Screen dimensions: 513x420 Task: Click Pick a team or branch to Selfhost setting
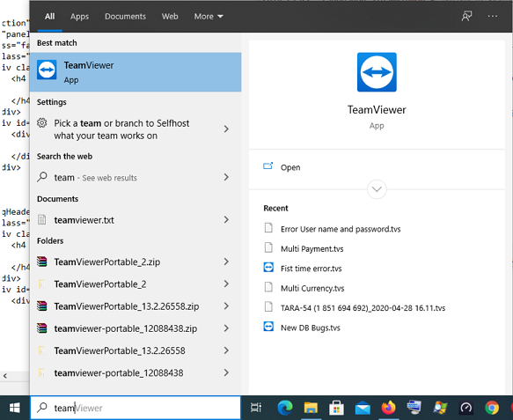point(136,129)
